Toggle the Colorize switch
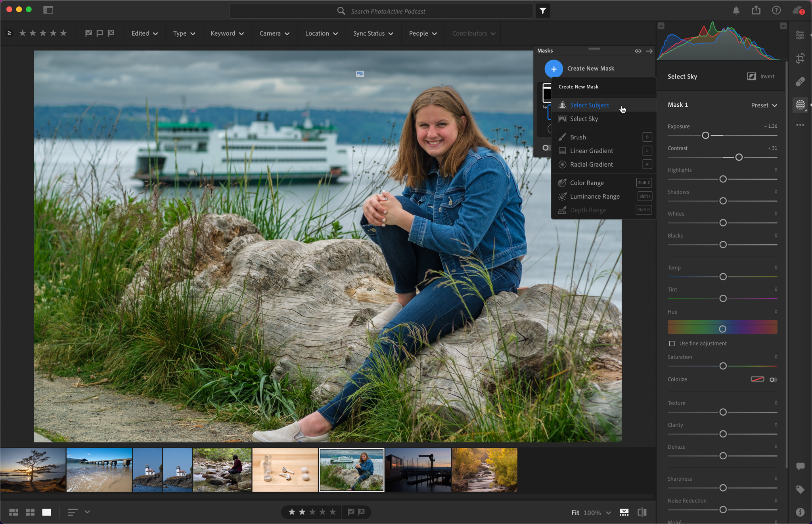 pyautogui.click(x=773, y=380)
